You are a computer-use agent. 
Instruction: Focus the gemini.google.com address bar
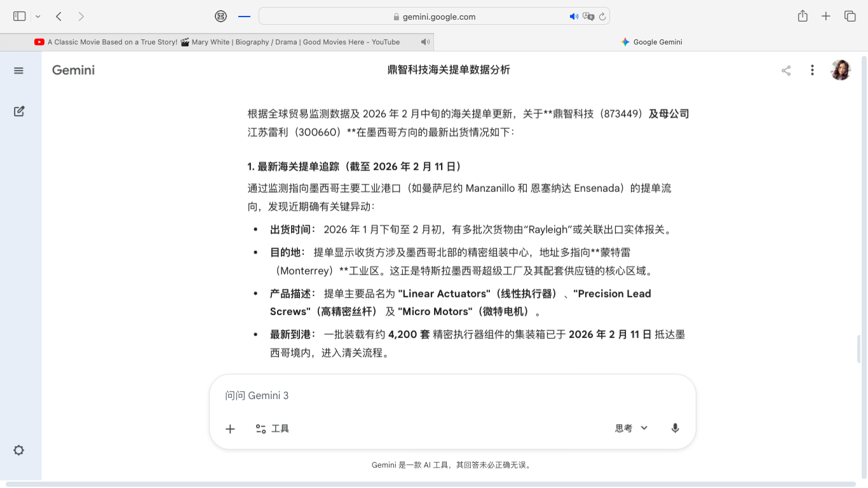[434, 17]
